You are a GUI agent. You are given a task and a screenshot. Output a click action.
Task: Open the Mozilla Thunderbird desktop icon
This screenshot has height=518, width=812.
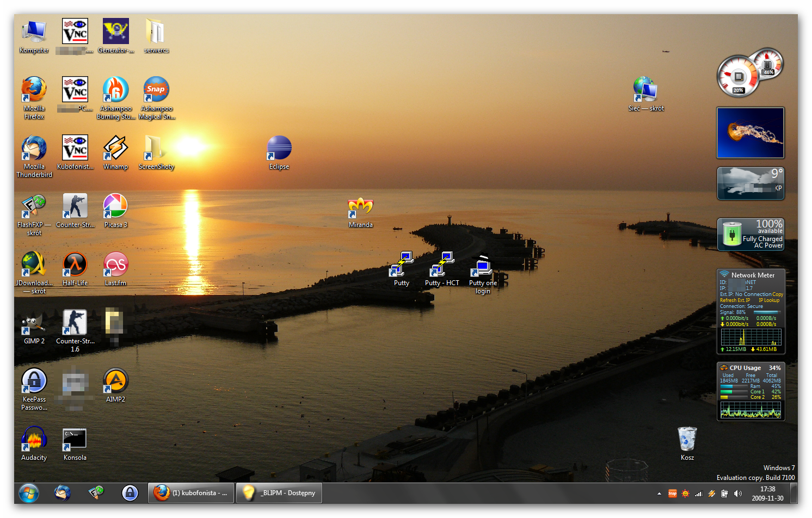pyautogui.click(x=34, y=149)
